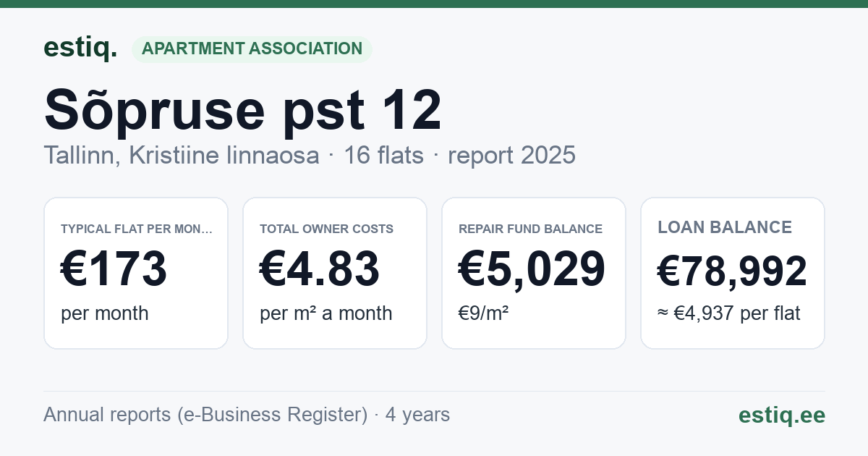Click the "per month" caption
The height and width of the screenshot is (456, 868).
[105, 313]
